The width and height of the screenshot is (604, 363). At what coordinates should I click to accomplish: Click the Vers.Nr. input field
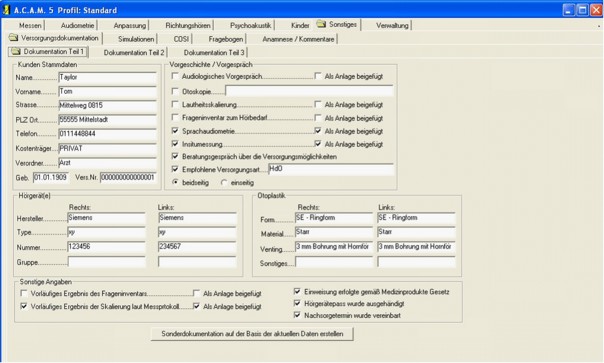pos(128,178)
